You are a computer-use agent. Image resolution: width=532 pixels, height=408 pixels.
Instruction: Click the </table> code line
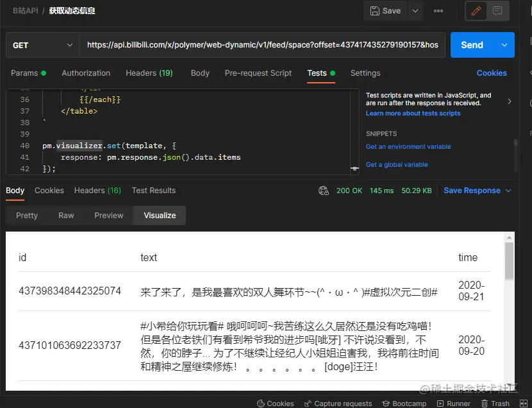point(79,111)
